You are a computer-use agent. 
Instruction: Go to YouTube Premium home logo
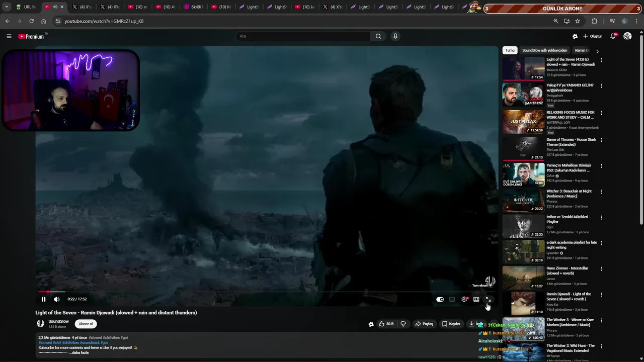(x=32, y=36)
